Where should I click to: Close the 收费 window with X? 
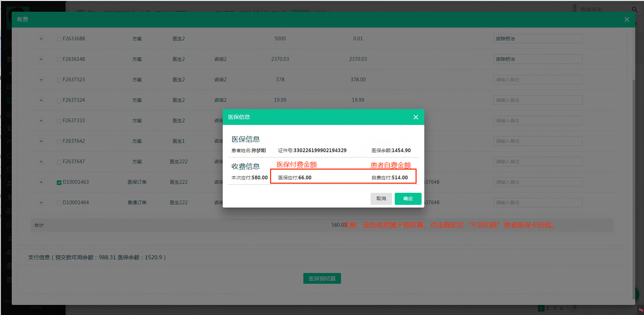click(x=627, y=19)
